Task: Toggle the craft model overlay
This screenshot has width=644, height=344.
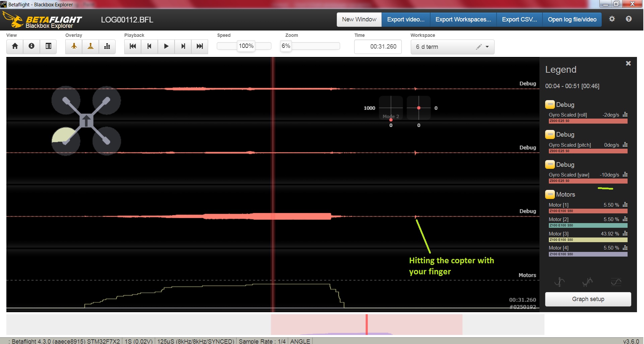Action: (74, 47)
